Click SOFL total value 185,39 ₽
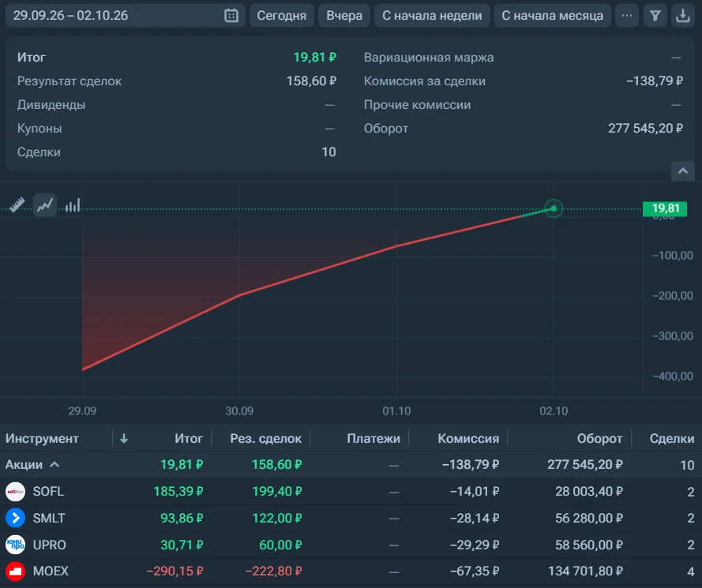 point(178,492)
